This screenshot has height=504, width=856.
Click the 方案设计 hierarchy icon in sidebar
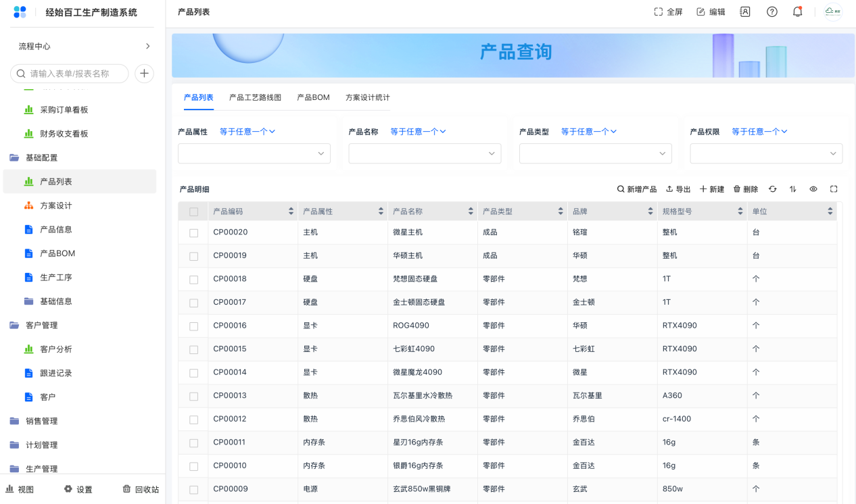28,205
